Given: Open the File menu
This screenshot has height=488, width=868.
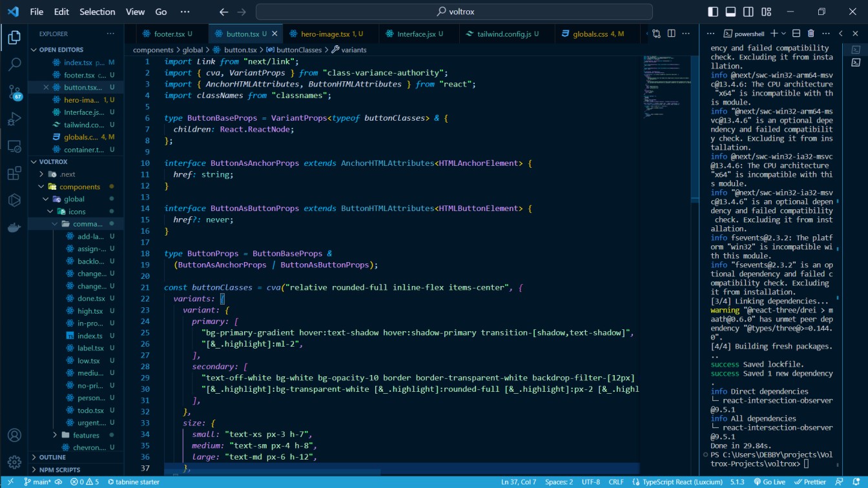Looking at the screenshot, I should coord(37,12).
